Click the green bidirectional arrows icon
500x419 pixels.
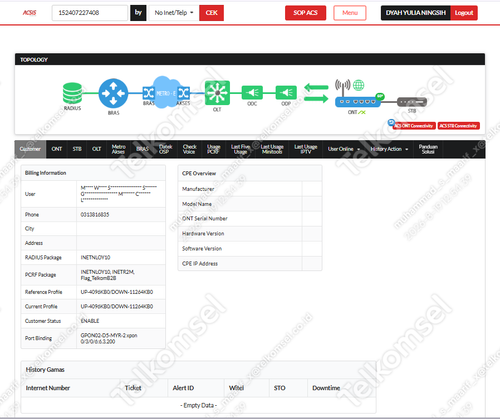click(316, 93)
